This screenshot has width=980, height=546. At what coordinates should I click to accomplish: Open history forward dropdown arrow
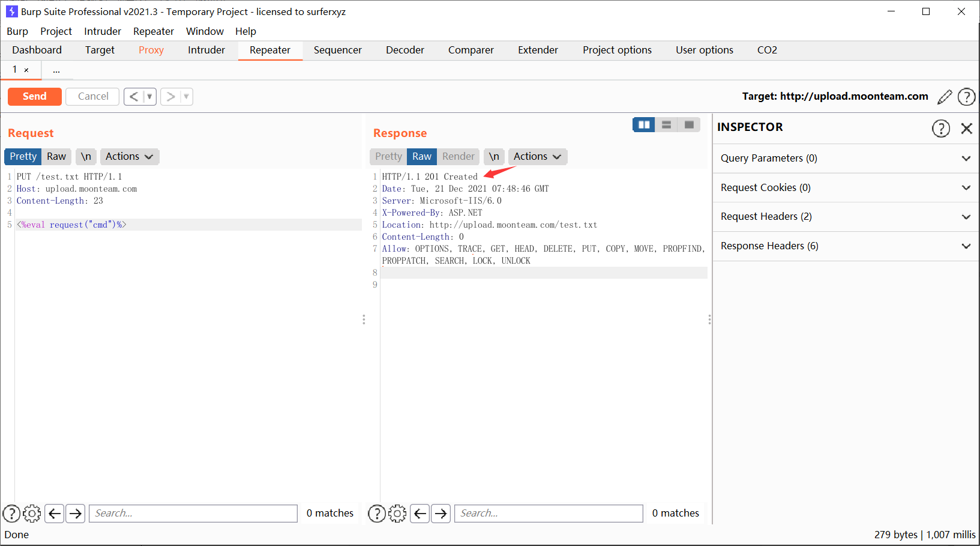click(x=186, y=96)
